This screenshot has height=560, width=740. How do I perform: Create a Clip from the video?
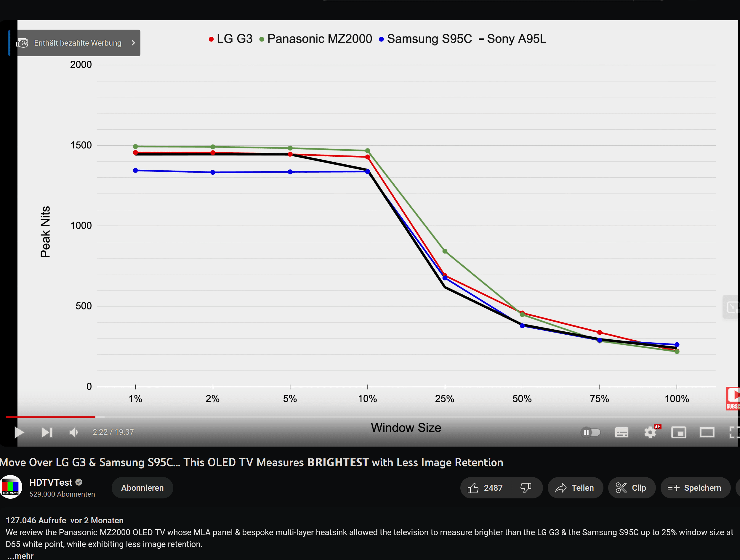pyautogui.click(x=631, y=488)
